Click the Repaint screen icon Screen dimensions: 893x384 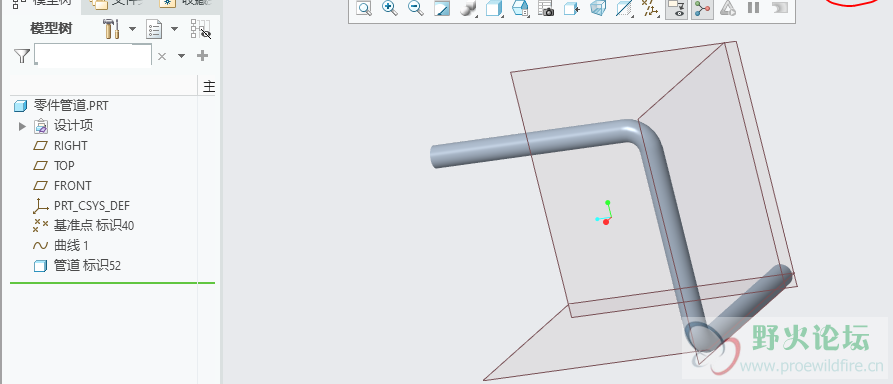pyautogui.click(x=442, y=8)
